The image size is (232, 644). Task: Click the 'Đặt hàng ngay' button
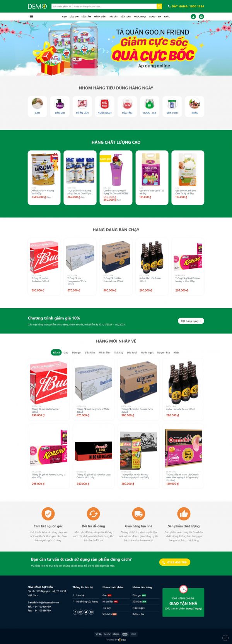coord(191,321)
